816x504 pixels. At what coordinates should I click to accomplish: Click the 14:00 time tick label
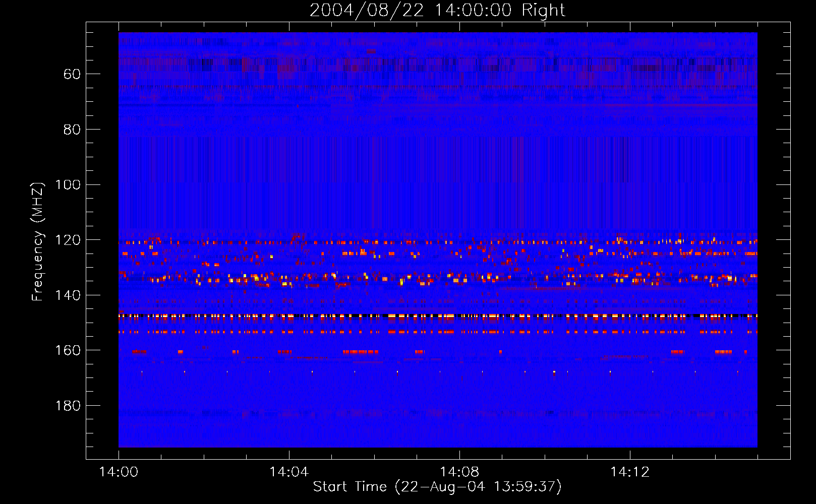[119, 472]
